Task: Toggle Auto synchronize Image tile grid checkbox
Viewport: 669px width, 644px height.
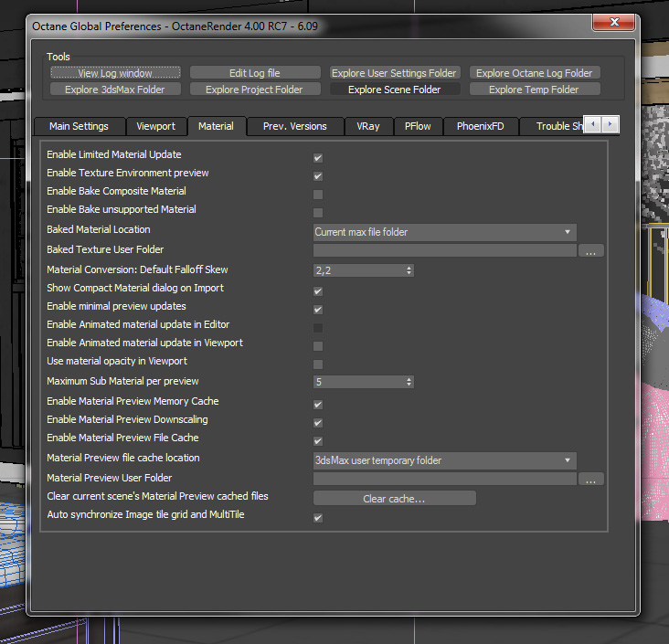Action: point(318,518)
